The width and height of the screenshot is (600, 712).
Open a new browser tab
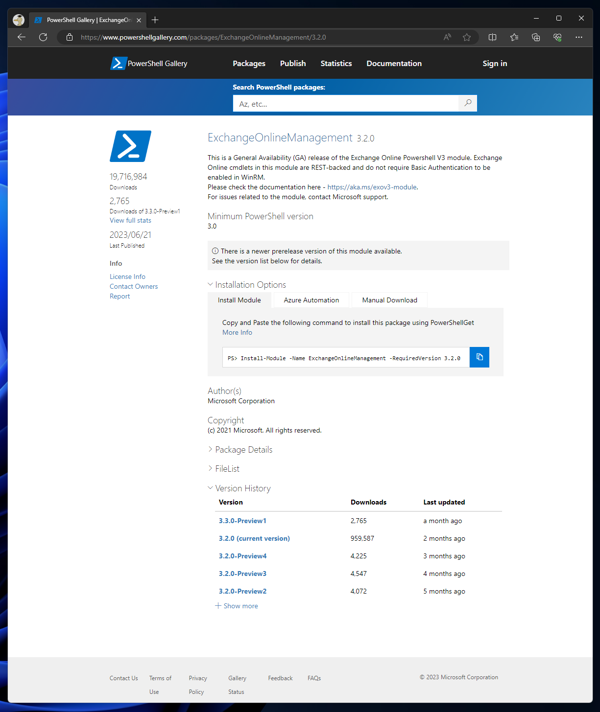[x=155, y=20]
